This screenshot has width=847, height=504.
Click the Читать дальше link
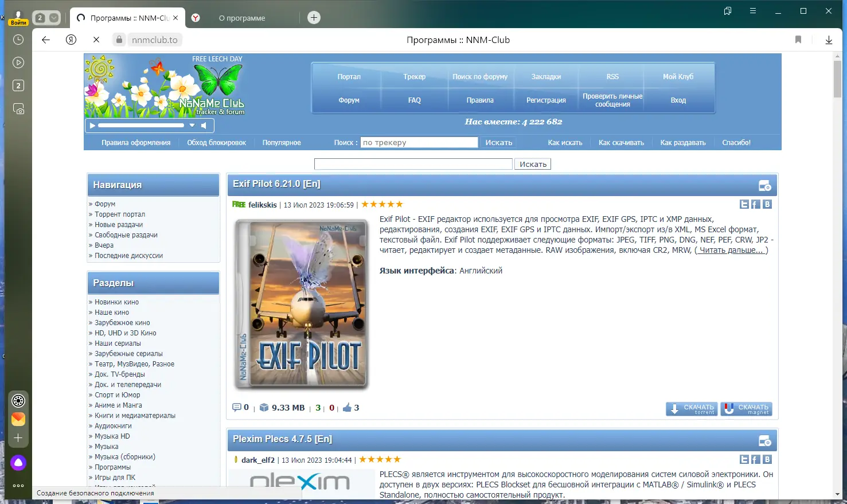click(x=731, y=250)
